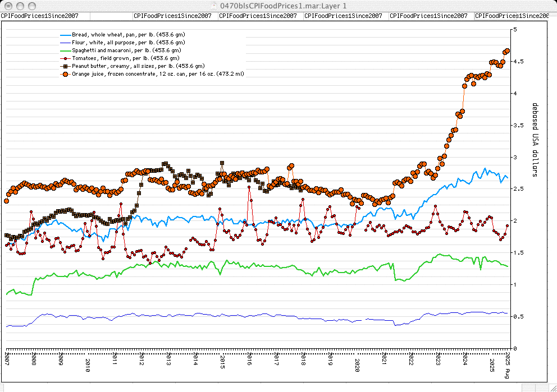The image size is (557, 392).
Task: Click the red dot Tomatoes legend marker
Action: click(66, 58)
